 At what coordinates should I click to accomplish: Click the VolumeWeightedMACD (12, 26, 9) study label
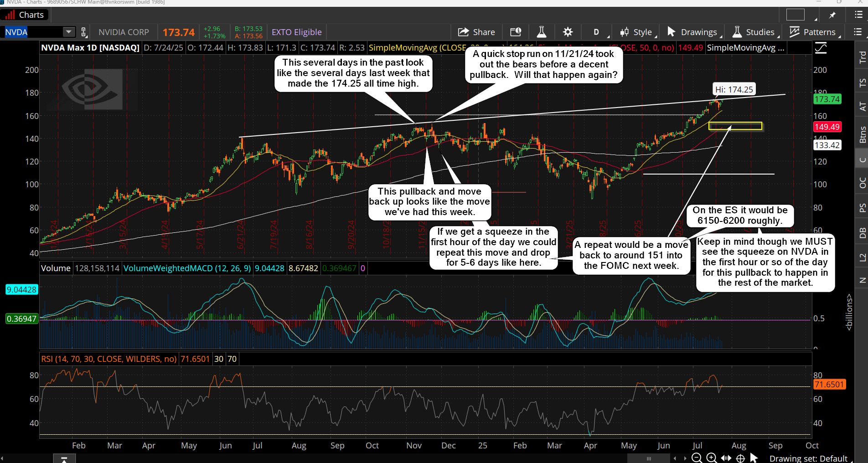click(187, 268)
